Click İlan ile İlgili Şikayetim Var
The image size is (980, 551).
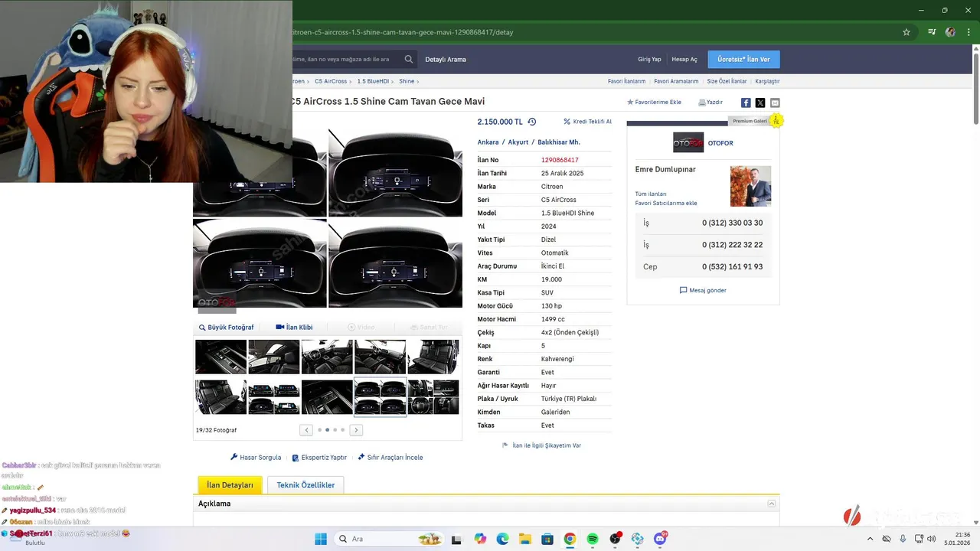pos(541,445)
